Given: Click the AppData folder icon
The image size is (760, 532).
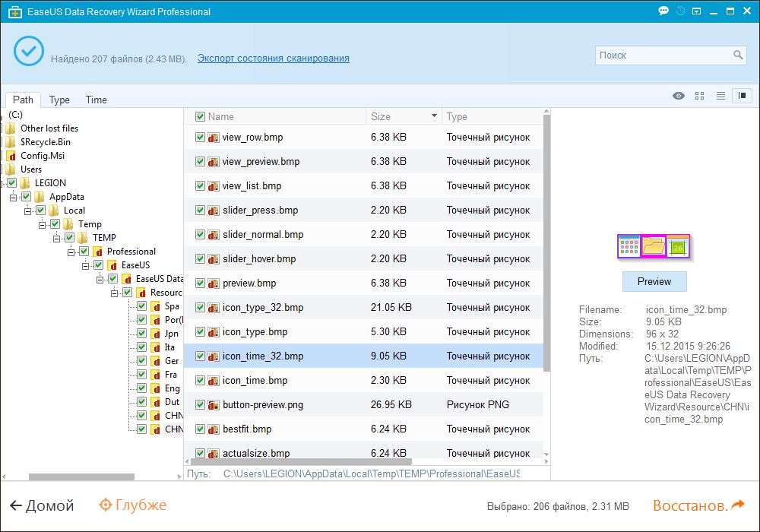Looking at the screenshot, I should [x=40, y=197].
